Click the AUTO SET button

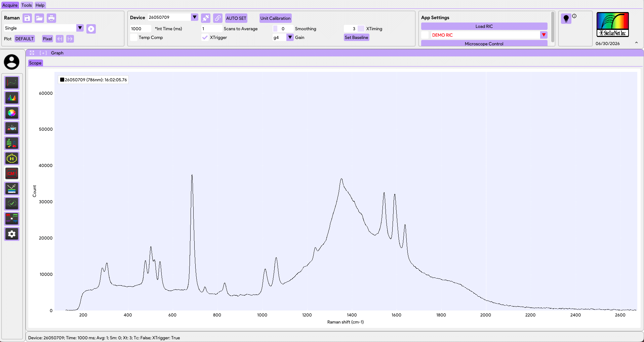pyautogui.click(x=236, y=18)
